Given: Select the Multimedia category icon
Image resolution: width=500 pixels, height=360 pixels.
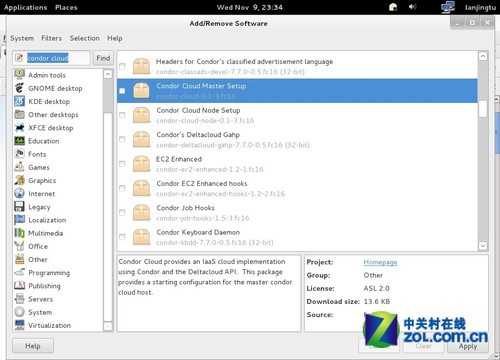Looking at the screenshot, I should (19, 233).
